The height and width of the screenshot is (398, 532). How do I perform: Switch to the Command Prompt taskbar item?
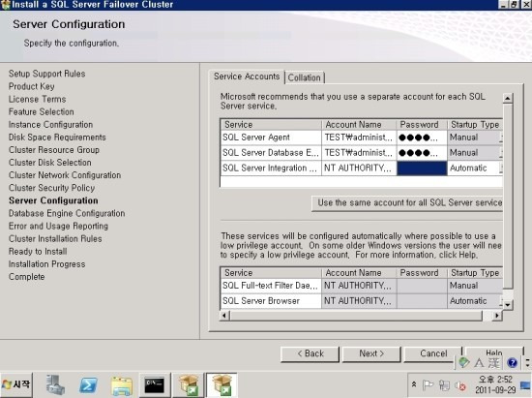point(155,385)
